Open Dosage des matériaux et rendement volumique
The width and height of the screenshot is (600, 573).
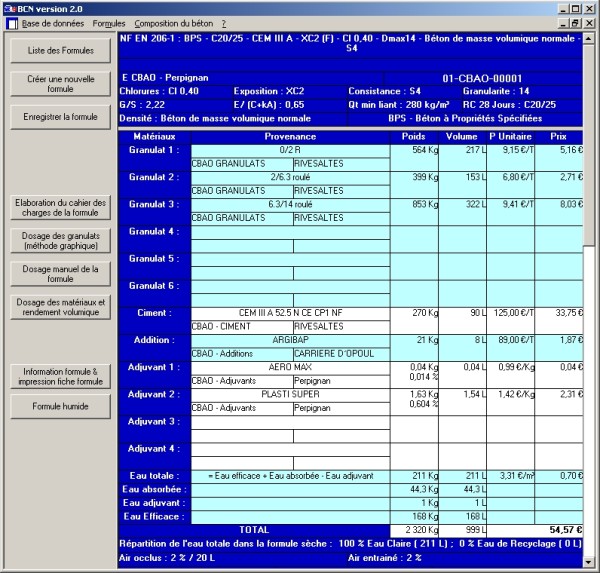60,306
